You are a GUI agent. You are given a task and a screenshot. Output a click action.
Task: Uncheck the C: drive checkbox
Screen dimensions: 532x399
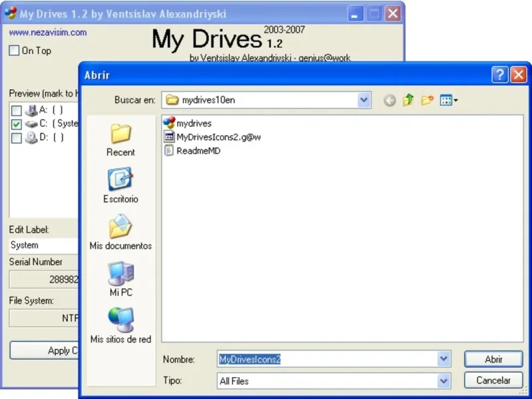point(16,124)
